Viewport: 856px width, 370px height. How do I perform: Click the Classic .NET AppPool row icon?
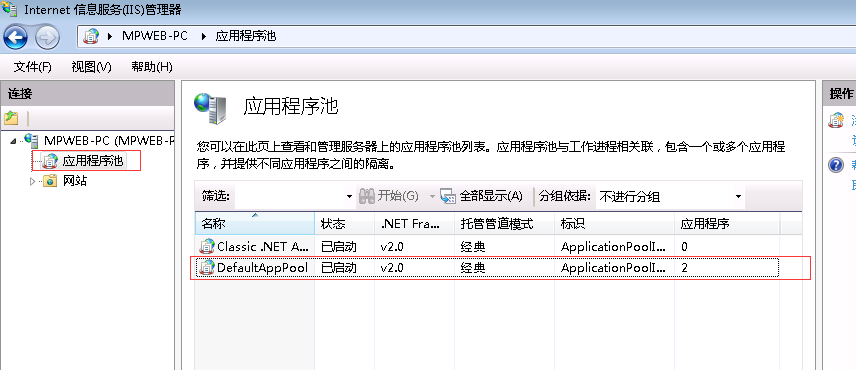tap(207, 247)
